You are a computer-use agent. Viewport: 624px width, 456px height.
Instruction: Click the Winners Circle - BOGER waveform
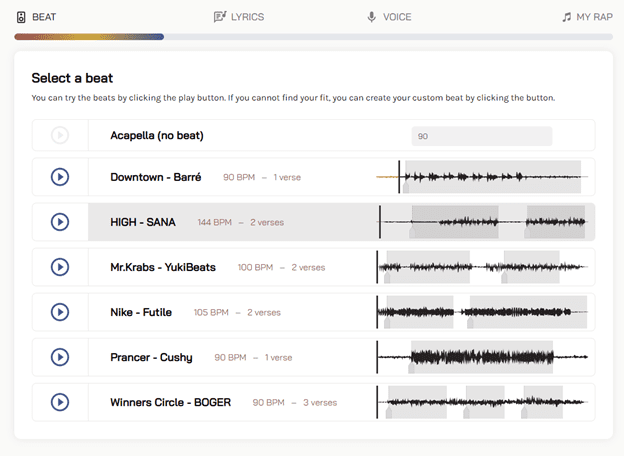click(x=485, y=402)
